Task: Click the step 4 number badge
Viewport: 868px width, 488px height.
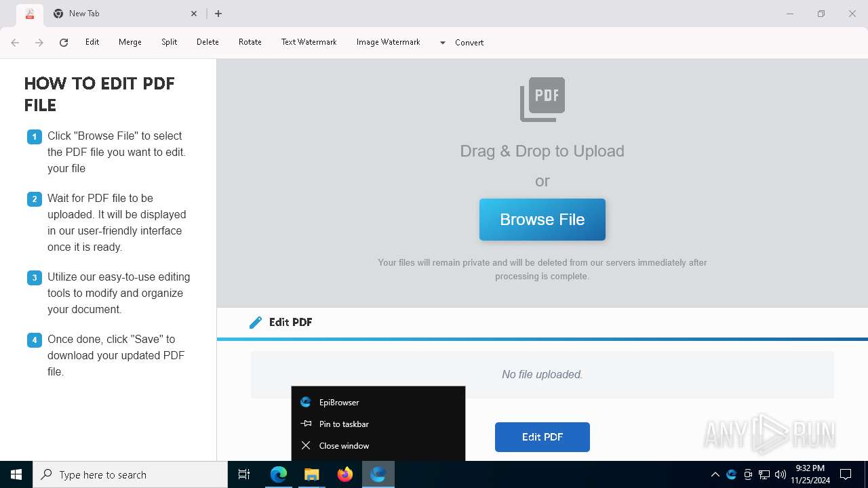Action: point(35,340)
